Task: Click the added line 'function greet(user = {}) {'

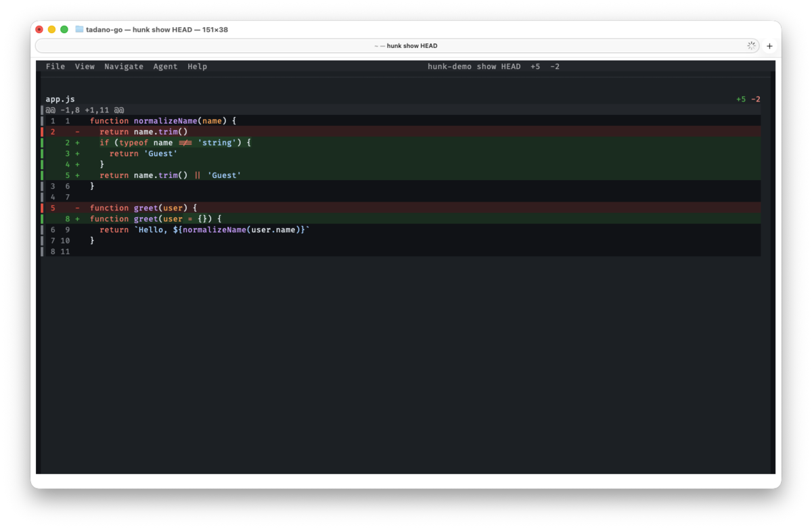Action: tap(401, 218)
